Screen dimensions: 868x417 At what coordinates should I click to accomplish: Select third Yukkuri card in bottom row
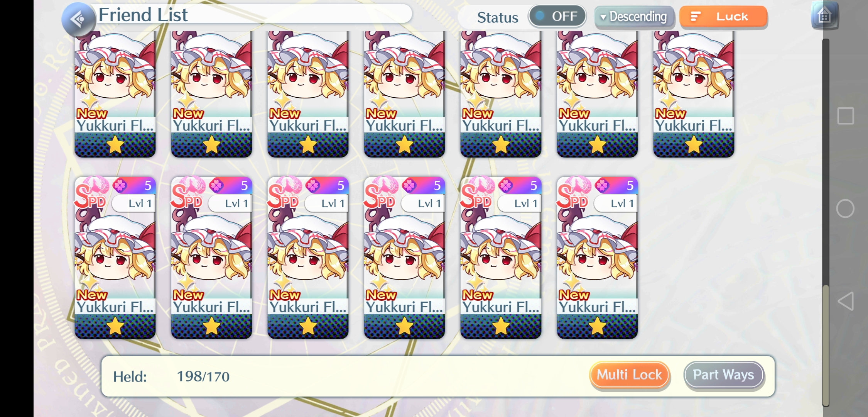(308, 258)
